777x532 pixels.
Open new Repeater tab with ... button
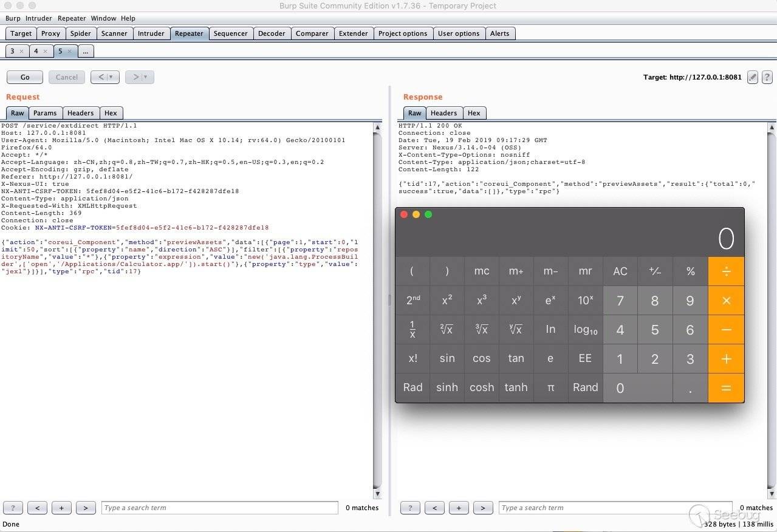tap(85, 52)
